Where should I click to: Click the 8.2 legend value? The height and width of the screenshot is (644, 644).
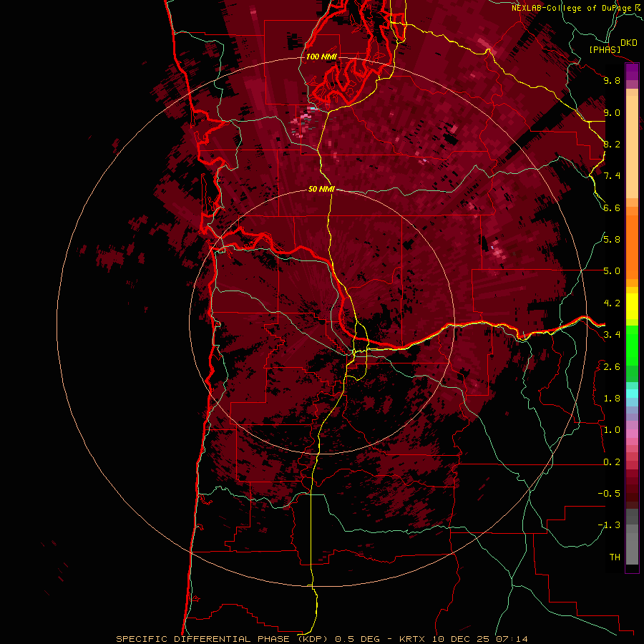point(612,144)
